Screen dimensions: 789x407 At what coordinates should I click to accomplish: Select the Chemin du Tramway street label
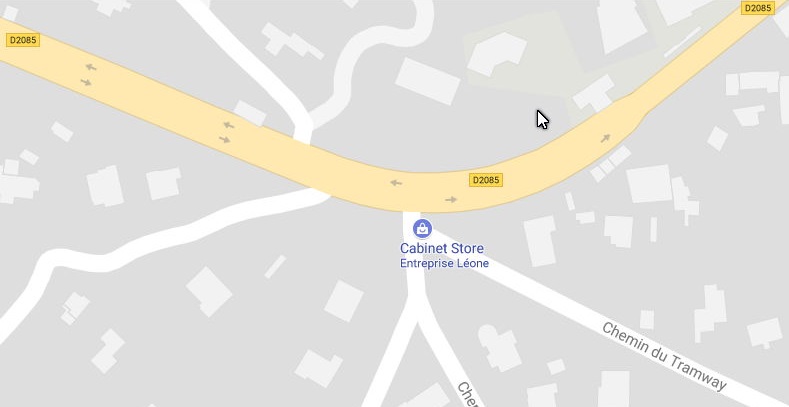point(664,357)
